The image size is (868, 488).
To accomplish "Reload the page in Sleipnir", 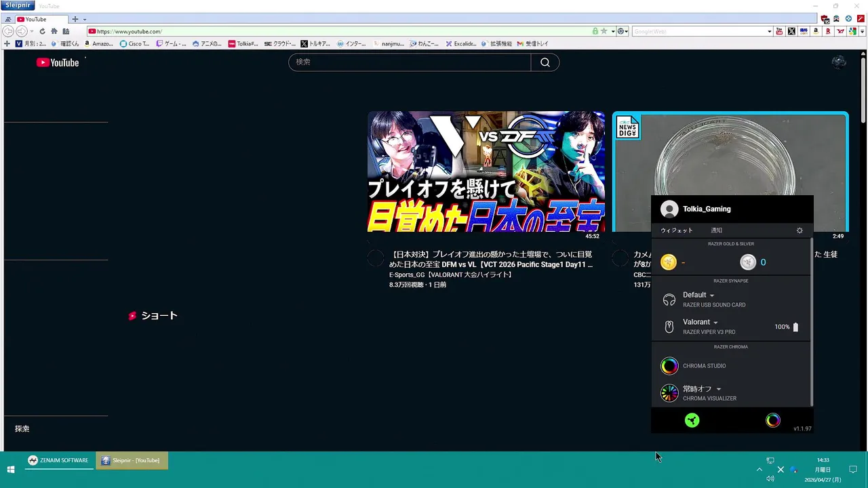I will pos(42,31).
